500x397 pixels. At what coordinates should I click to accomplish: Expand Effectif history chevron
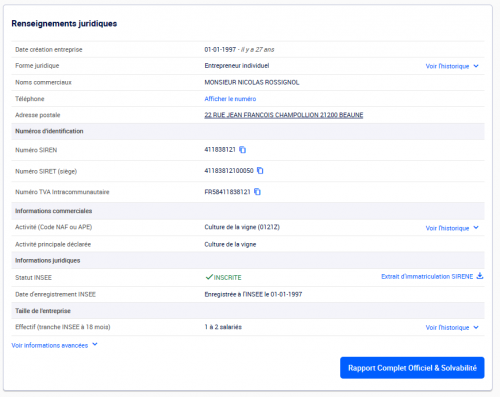click(476, 327)
